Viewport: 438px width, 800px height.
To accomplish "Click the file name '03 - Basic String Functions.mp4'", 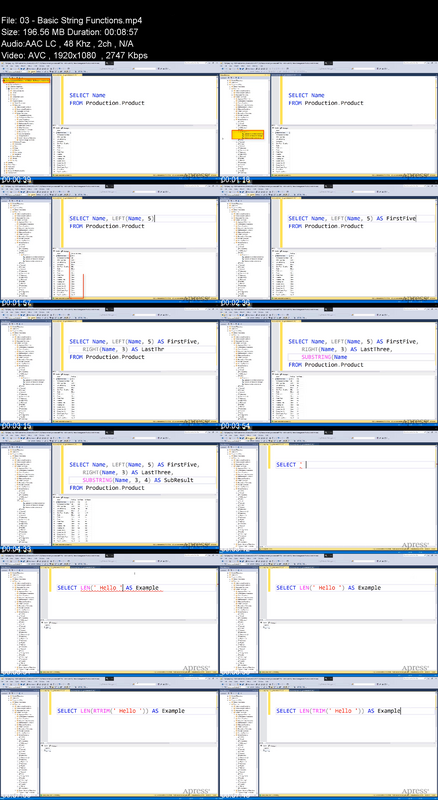I will [79, 21].
